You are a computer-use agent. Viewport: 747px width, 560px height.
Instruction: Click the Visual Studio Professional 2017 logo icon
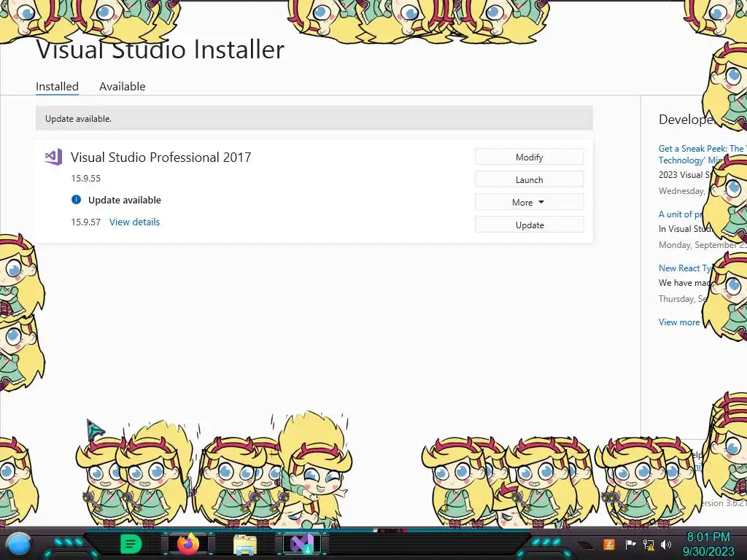[53, 157]
